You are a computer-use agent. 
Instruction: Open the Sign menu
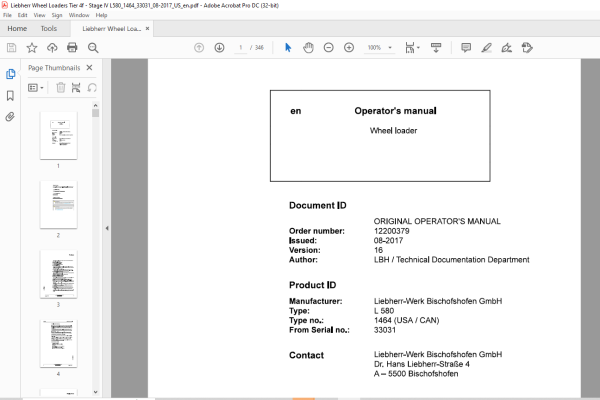tap(57, 15)
